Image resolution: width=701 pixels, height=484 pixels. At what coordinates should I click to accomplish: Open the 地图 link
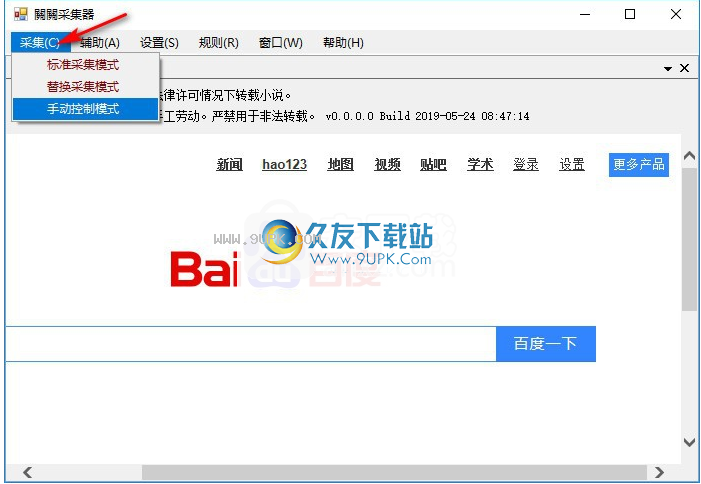pos(341,164)
